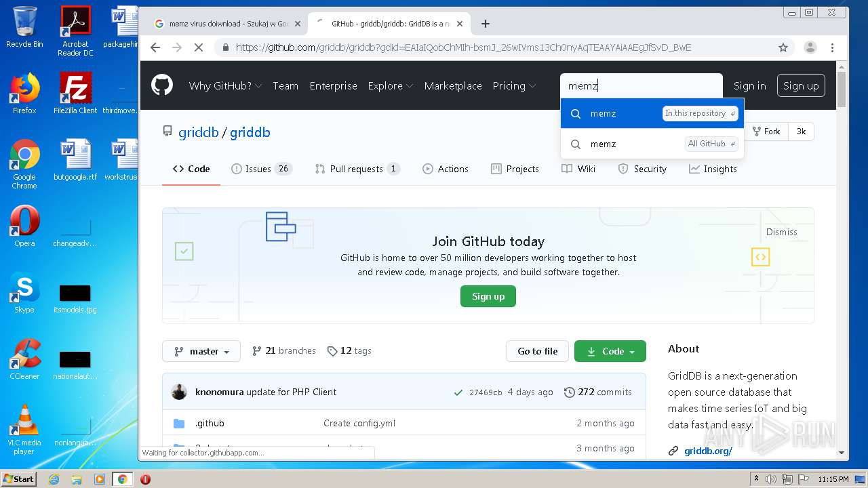Open the Skype desktop shortcut
Image resolution: width=868 pixels, height=488 pixels.
(24, 293)
